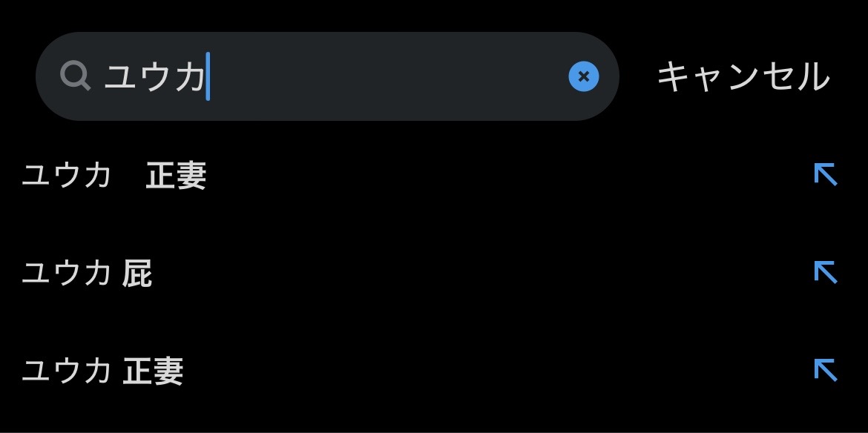This screenshot has width=868, height=433.
Task: Fill the query using the arrow beside "ユウカ 屁"
Action: click(825, 273)
